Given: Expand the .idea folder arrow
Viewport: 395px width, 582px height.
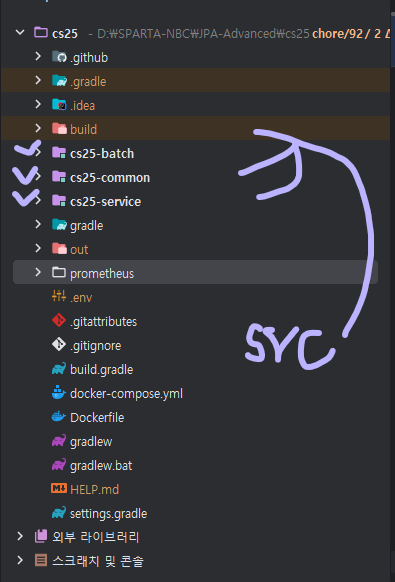Looking at the screenshot, I should click(x=38, y=105).
